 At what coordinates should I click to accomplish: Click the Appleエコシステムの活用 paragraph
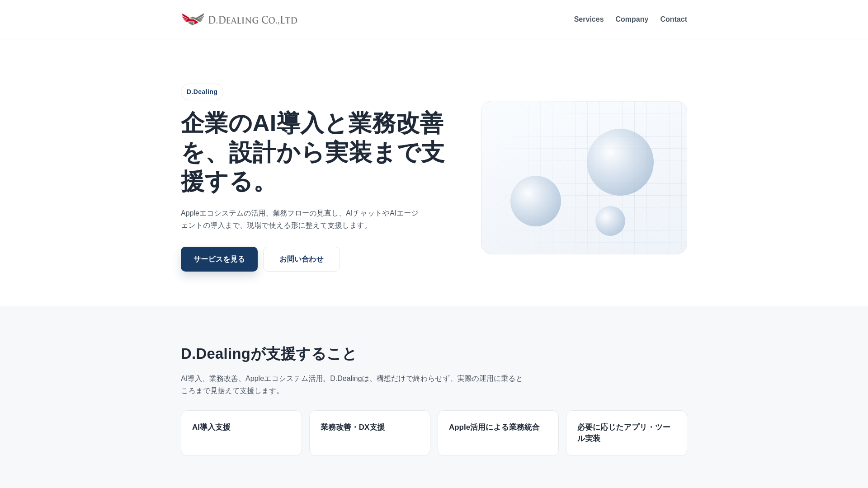click(x=300, y=219)
